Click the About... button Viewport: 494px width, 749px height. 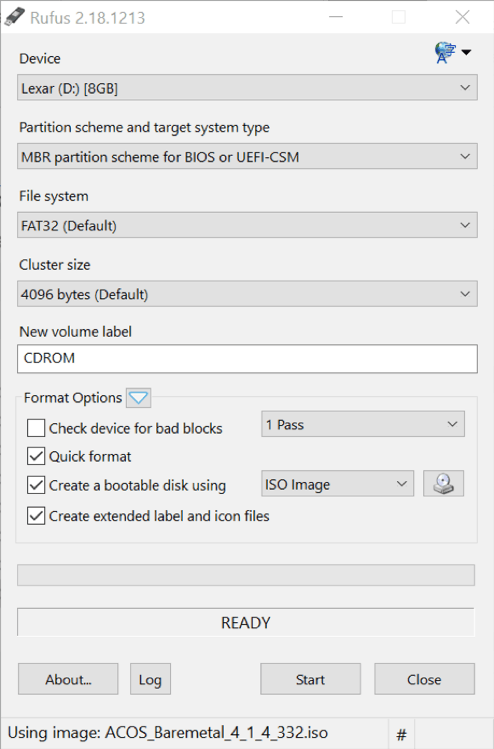click(x=68, y=679)
